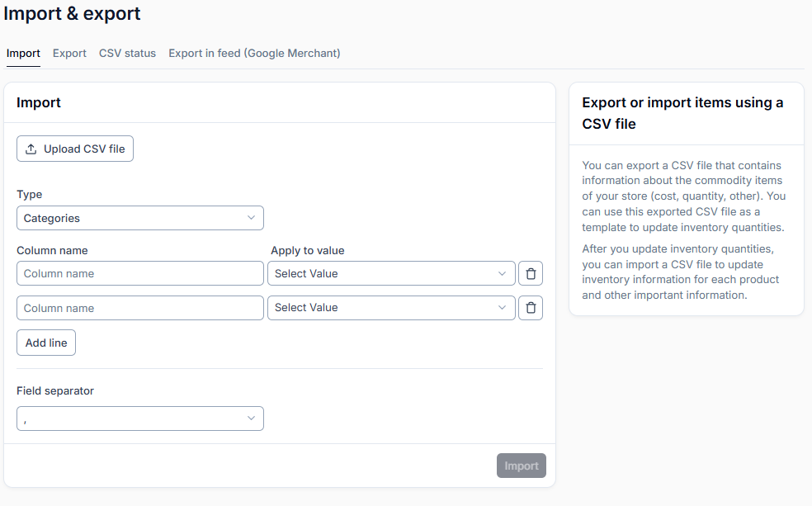Focus the first Column name input field
Image resolution: width=812 pixels, height=506 pixels.
point(139,273)
